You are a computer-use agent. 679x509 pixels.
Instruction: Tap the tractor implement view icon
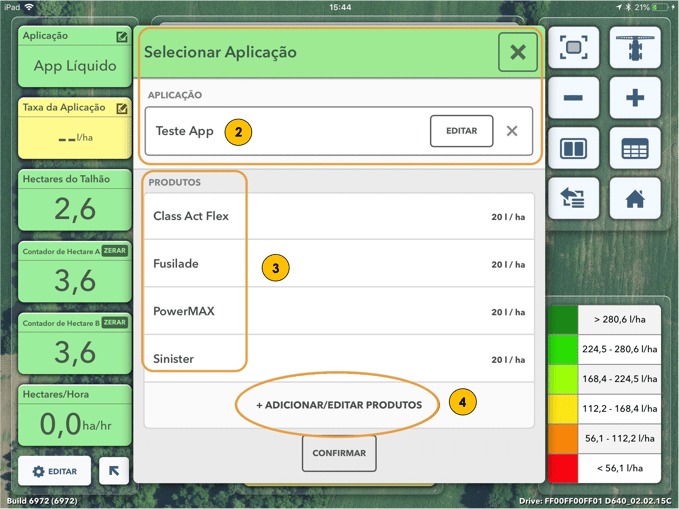click(634, 48)
